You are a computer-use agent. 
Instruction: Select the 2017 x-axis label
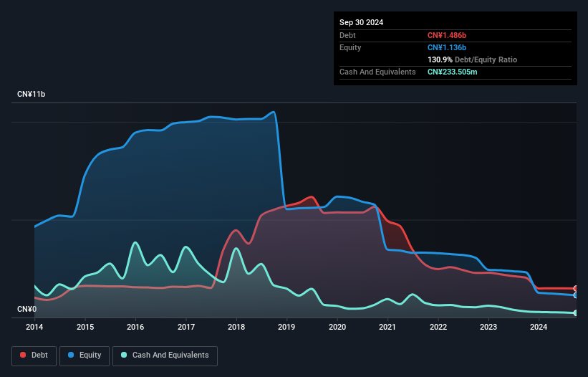click(x=186, y=327)
